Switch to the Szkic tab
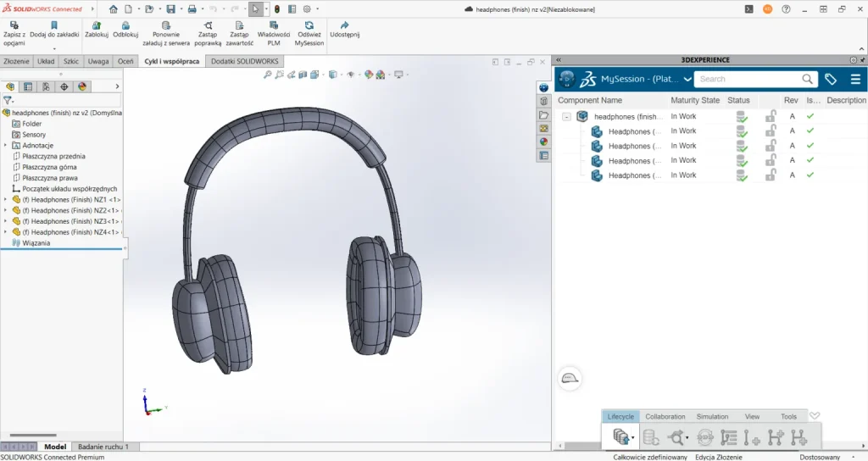 [71, 61]
